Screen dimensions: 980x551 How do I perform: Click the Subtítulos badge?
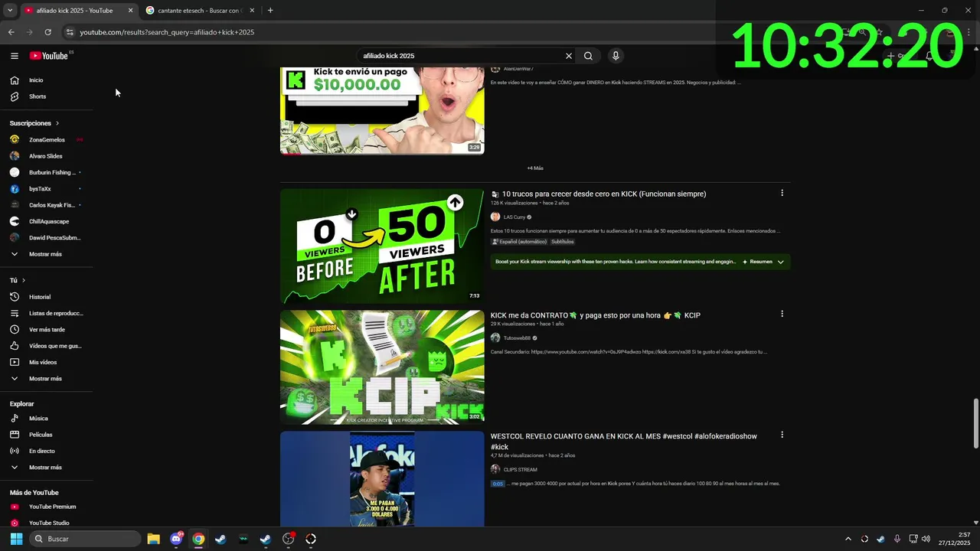(562, 242)
